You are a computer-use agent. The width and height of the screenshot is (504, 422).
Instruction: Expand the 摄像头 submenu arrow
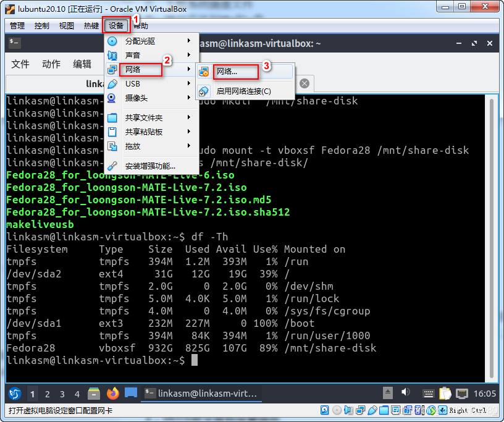point(189,98)
